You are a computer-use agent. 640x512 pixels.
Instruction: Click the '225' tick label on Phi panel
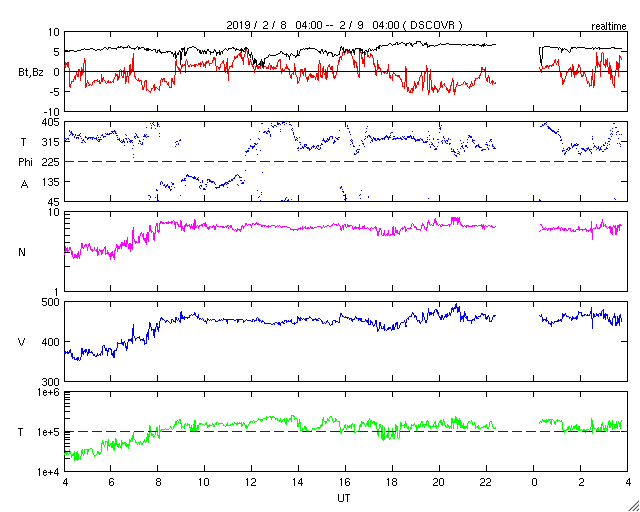tap(51, 162)
